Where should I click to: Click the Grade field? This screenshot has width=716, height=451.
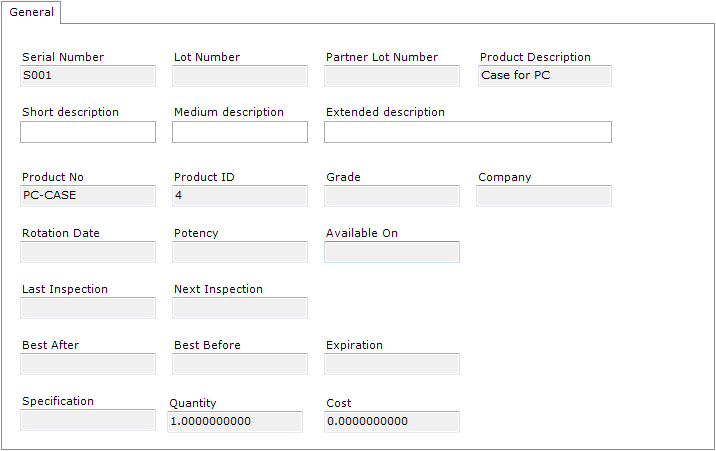(392, 196)
